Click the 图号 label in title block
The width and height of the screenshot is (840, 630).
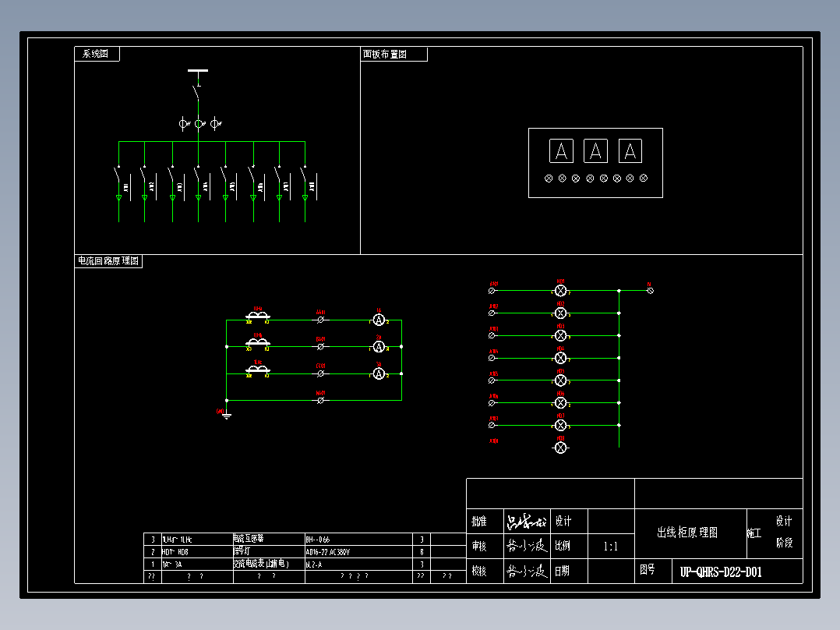coord(648,569)
